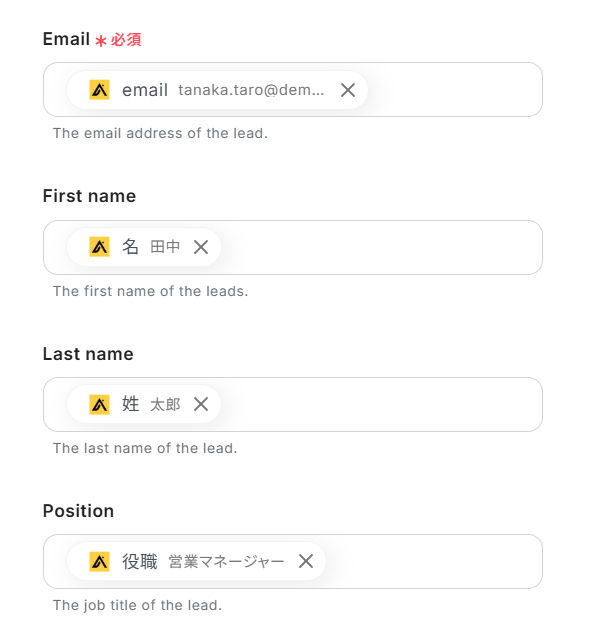Delete the 役職 営業マネージャー chip

(x=306, y=561)
